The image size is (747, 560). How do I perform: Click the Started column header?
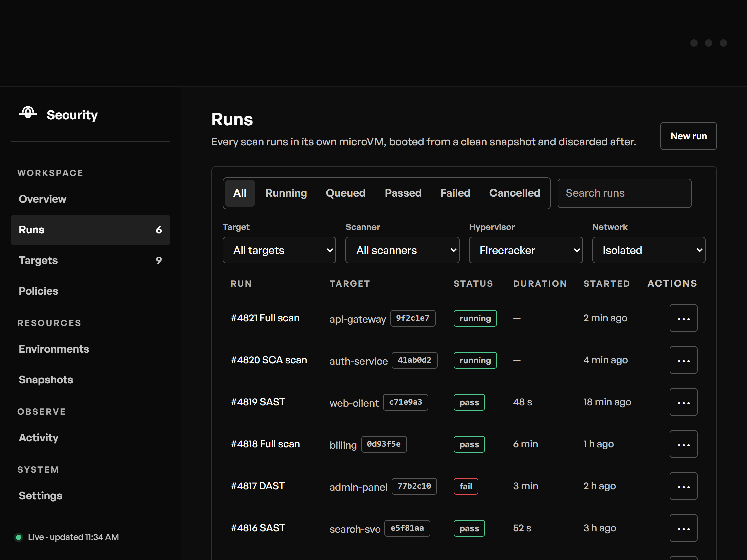[x=607, y=284]
